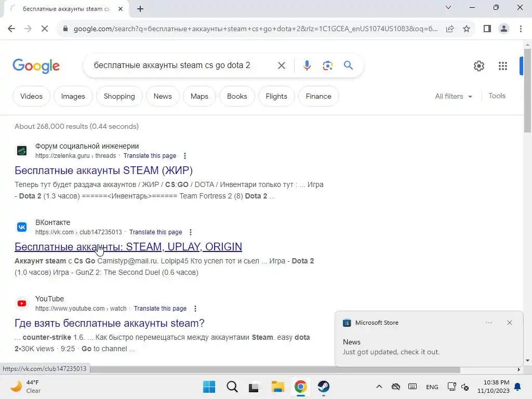
Task: Translate the YouTube result page
Action: tap(160, 309)
